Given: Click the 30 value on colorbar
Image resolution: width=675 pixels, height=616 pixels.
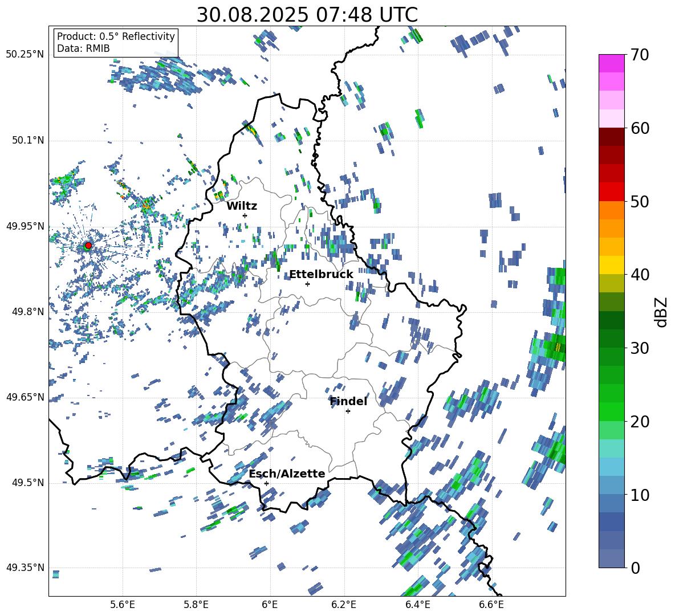Looking at the screenshot, I should click(x=640, y=348).
